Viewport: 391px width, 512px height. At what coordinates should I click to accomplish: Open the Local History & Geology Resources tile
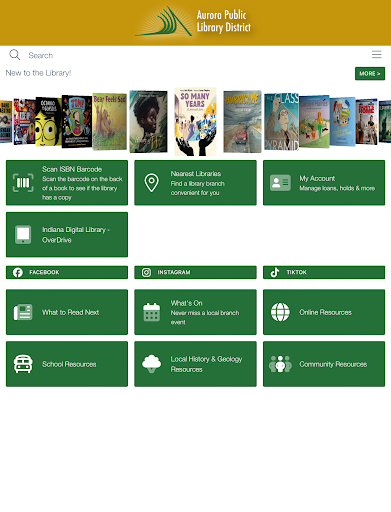point(195,364)
